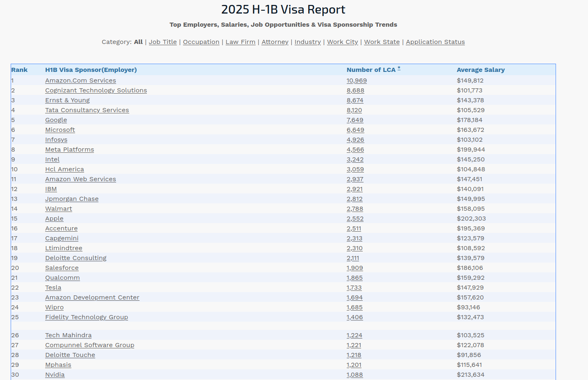Open Microsoft LCA count 6,649
588x380 pixels.
[x=355, y=130]
